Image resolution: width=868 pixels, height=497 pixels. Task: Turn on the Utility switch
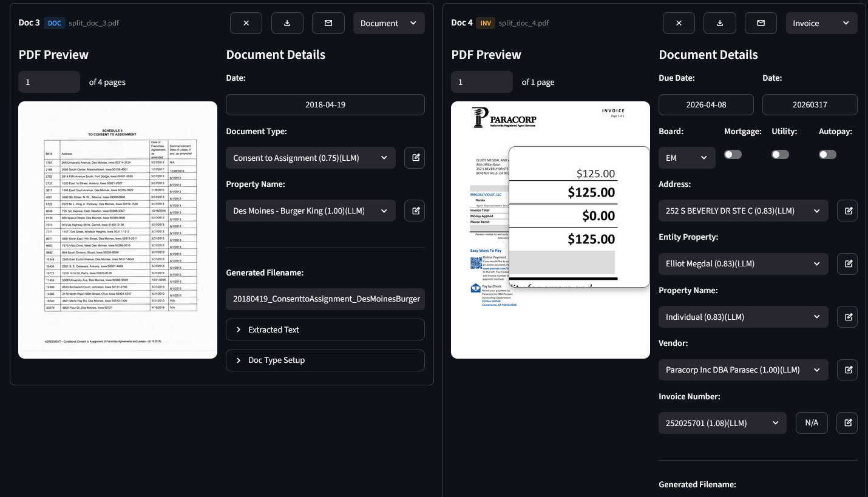coord(780,155)
